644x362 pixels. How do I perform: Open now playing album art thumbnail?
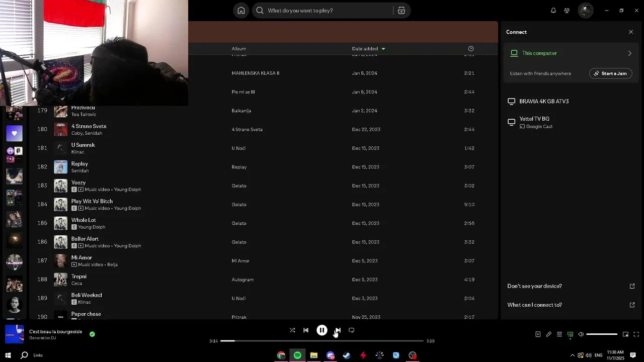[x=15, y=334]
